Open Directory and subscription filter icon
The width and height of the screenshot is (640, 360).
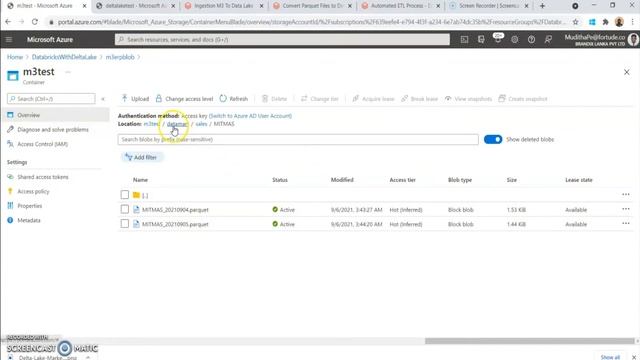[x=481, y=40]
